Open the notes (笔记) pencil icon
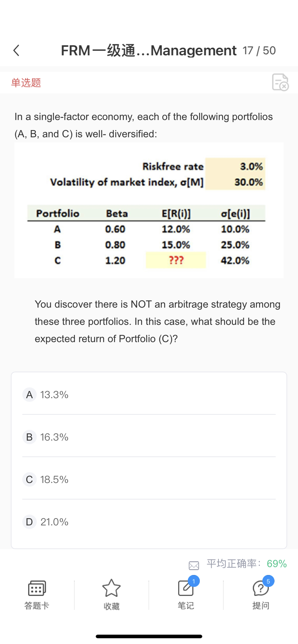This screenshot has height=644, width=298. pos(185,589)
